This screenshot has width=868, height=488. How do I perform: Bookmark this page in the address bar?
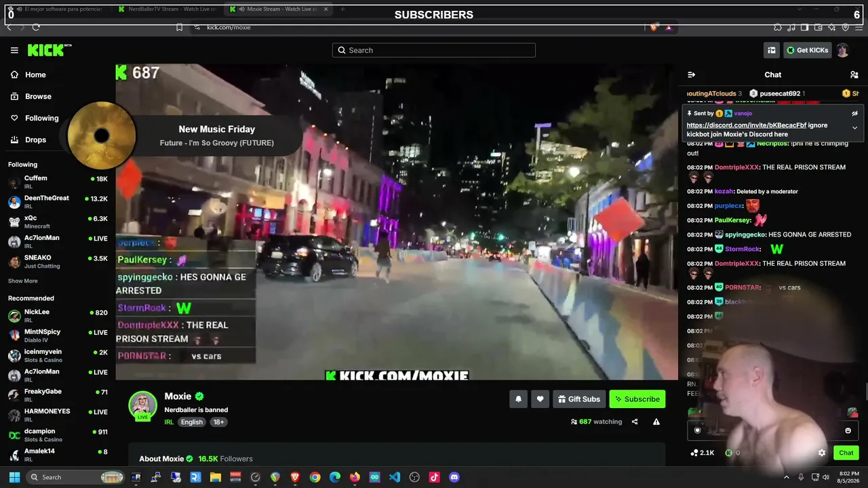tap(179, 27)
